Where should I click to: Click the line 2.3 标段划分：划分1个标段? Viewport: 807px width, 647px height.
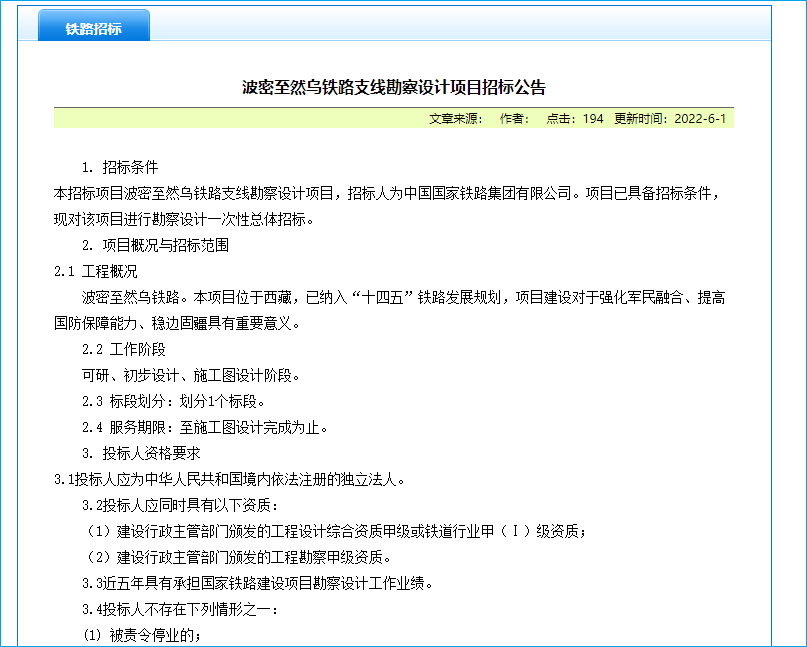point(174,401)
